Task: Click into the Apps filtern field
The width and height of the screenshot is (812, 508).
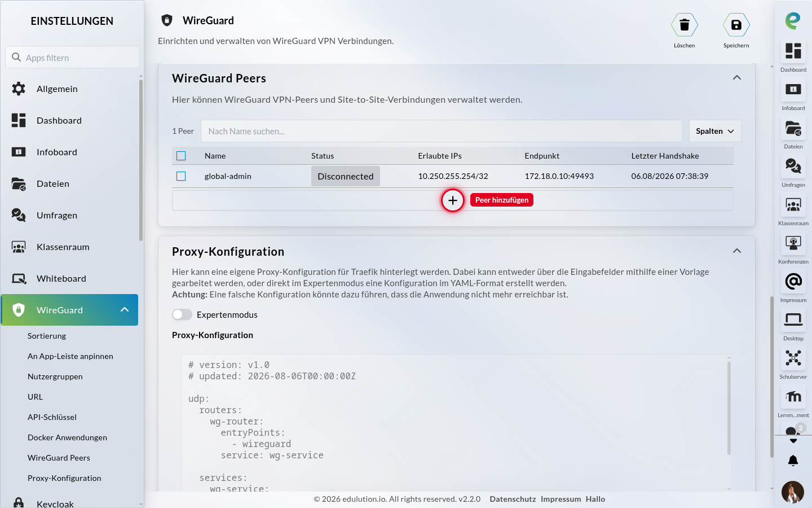Action: [72, 57]
